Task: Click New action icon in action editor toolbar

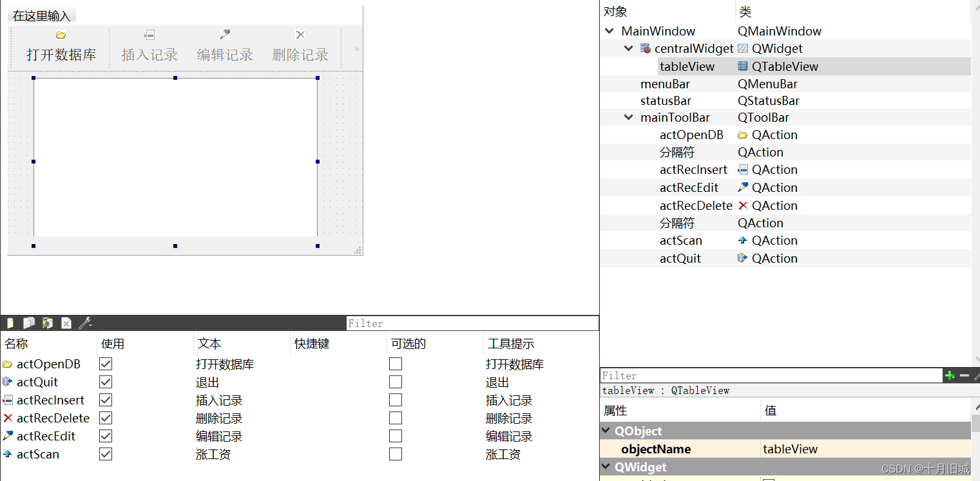Action: coord(10,323)
